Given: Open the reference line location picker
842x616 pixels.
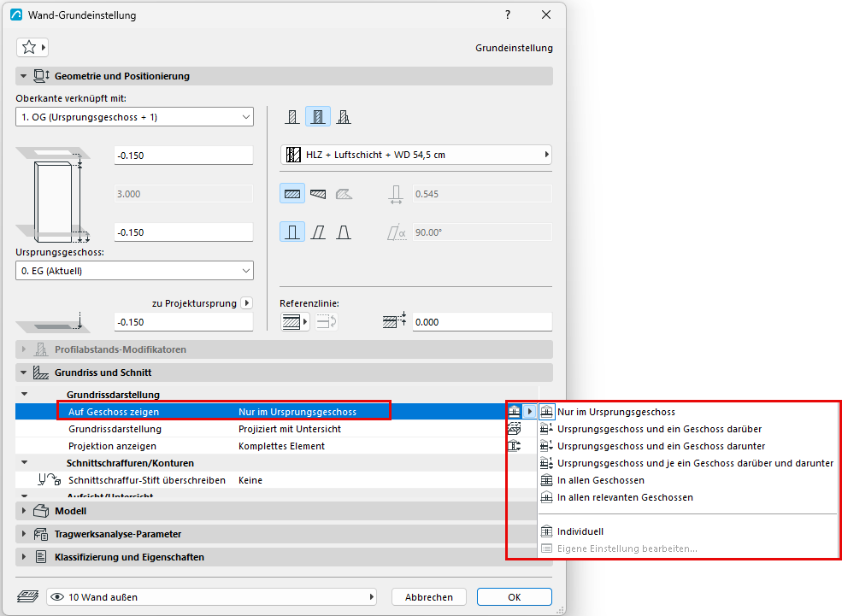Looking at the screenshot, I should (295, 322).
